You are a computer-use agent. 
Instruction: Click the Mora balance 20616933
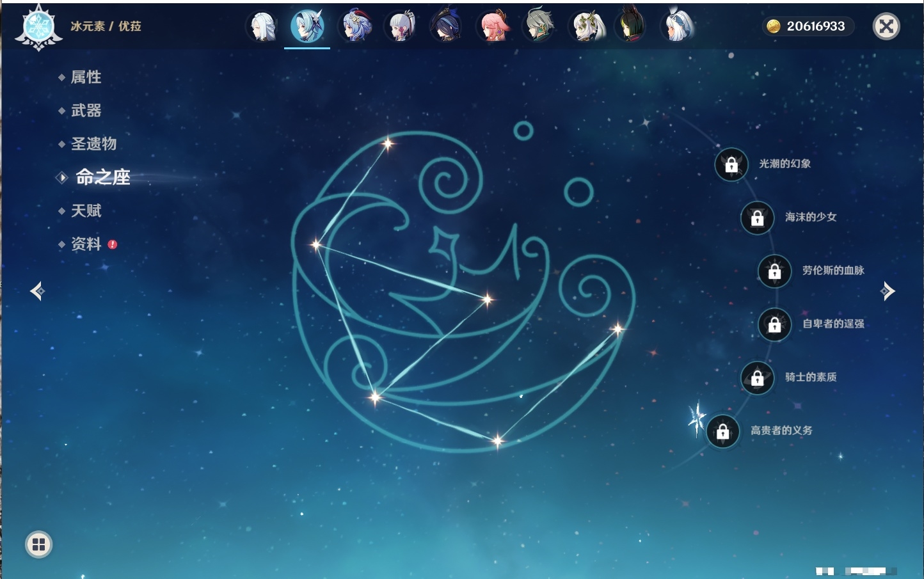coord(808,26)
